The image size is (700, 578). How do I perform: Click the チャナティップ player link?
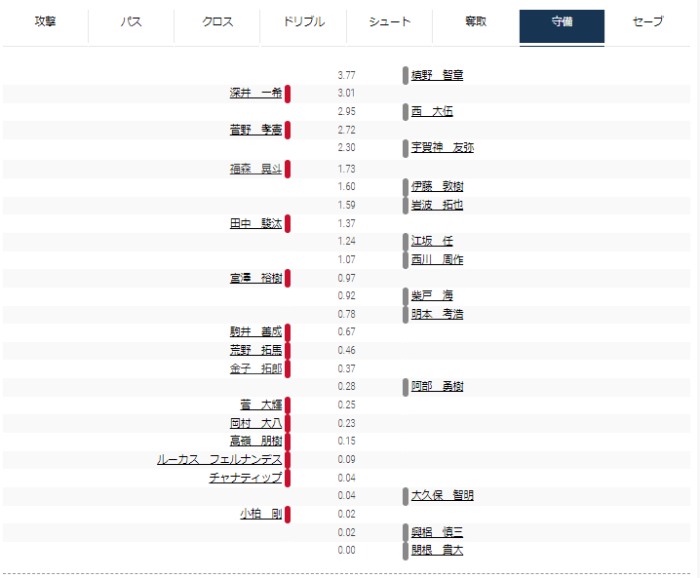[245, 478]
